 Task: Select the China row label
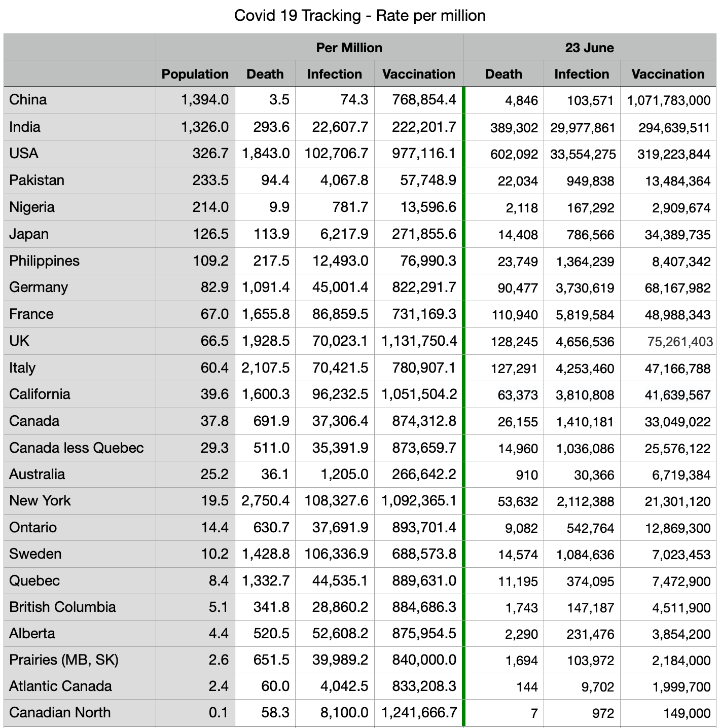(28, 99)
